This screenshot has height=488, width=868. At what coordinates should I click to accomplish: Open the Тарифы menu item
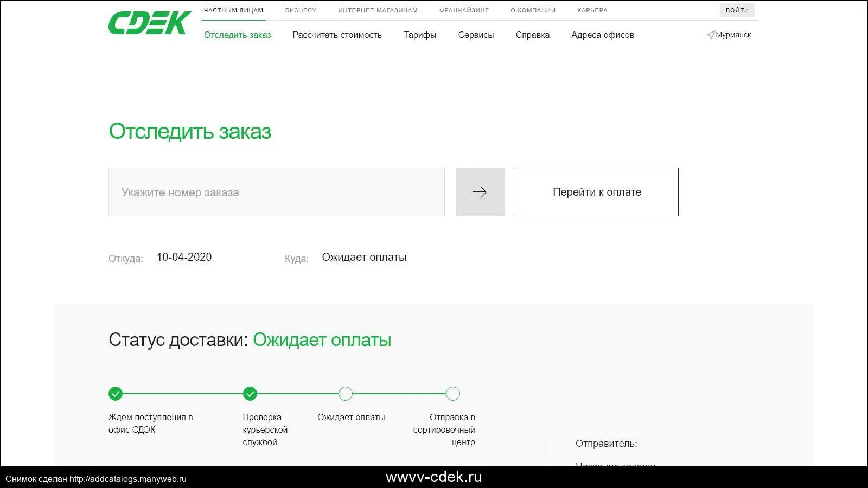pyautogui.click(x=420, y=35)
